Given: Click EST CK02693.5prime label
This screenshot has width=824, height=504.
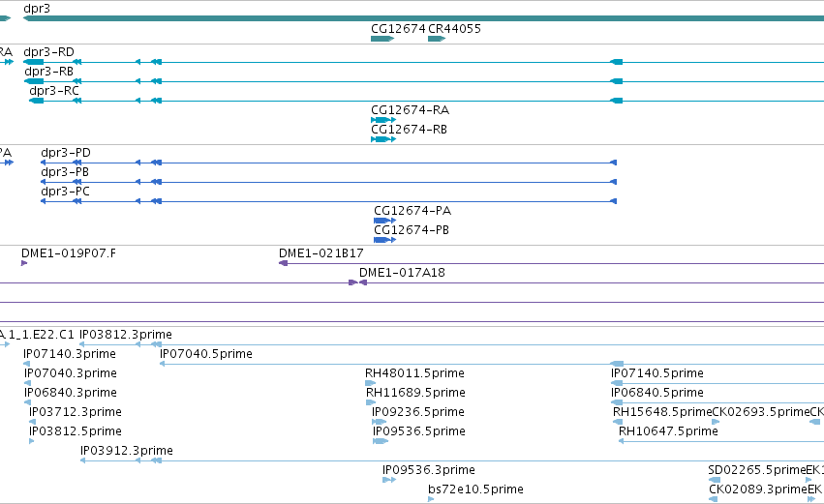Looking at the screenshot, I should pos(761,412).
